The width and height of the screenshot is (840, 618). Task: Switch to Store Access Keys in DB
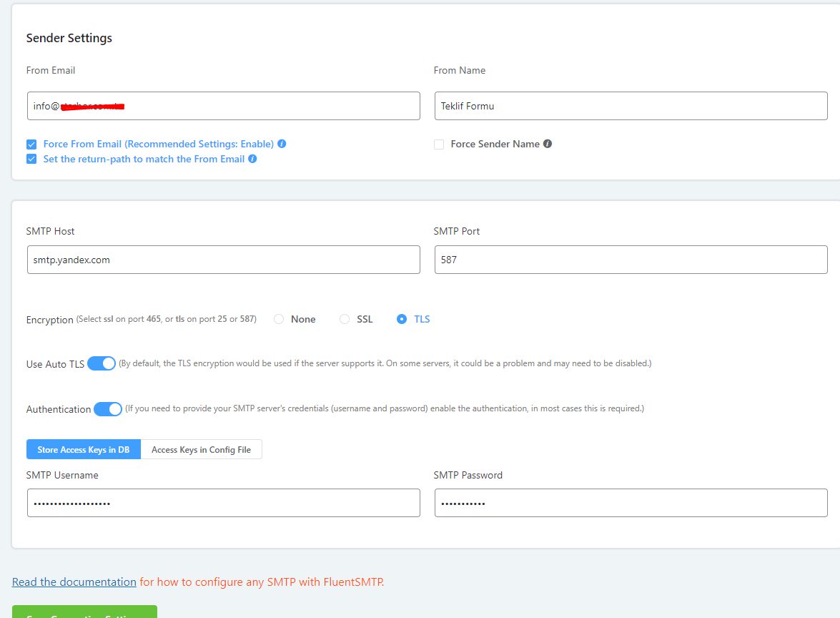84,449
